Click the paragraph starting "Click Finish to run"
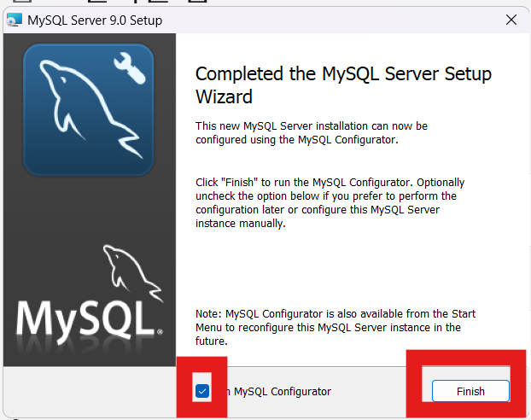The width and height of the screenshot is (531, 420). pos(330,203)
